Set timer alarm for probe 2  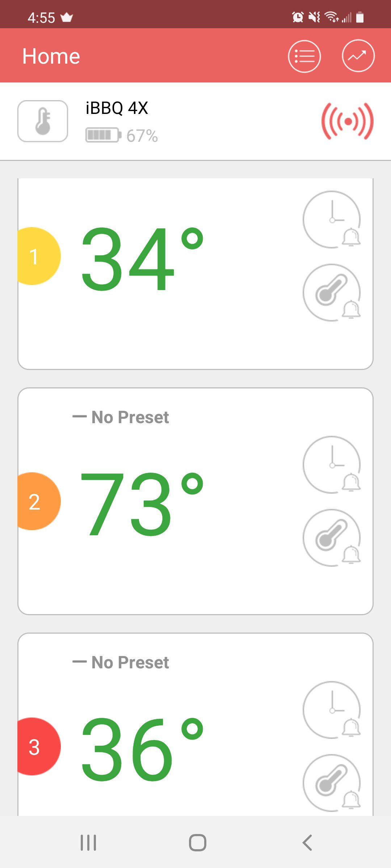(332, 465)
